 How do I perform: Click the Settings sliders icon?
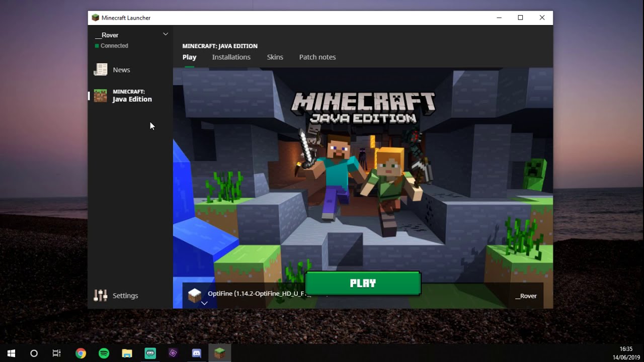(x=101, y=296)
